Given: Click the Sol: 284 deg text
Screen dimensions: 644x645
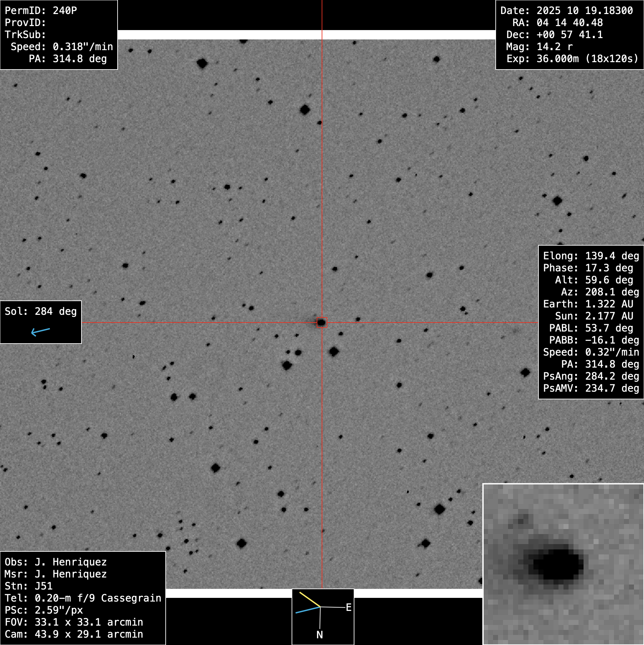Looking at the screenshot, I should click(41, 311).
